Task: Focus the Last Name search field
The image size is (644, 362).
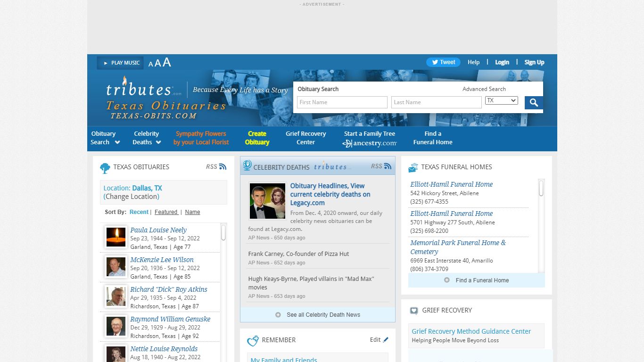Action: [x=437, y=102]
